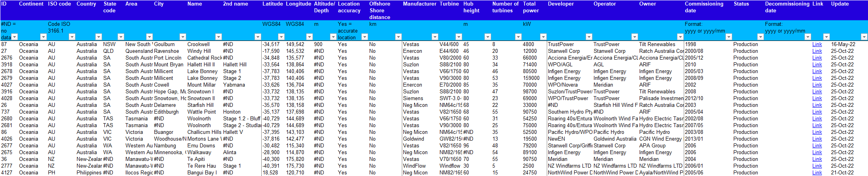The width and height of the screenshot is (868, 176).
Task: Select the 'Philippines' country cell
Action: click(x=89, y=173)
